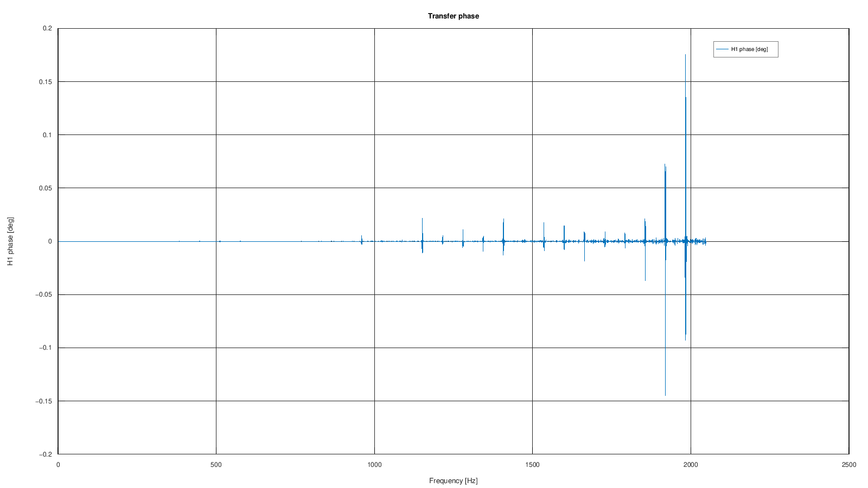Click the blue line sample in the legend
The image size is (868, 488).
click(722, 49)
